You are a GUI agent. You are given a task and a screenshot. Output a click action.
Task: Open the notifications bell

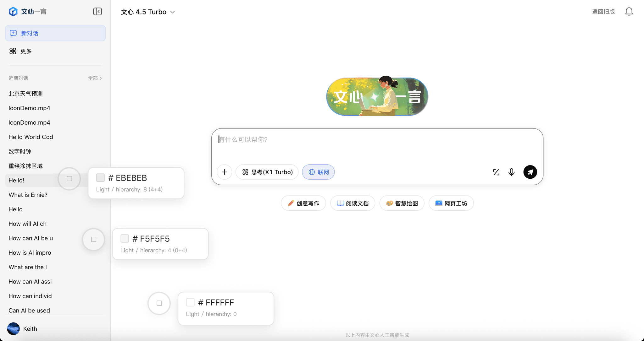tap(629, 12)
